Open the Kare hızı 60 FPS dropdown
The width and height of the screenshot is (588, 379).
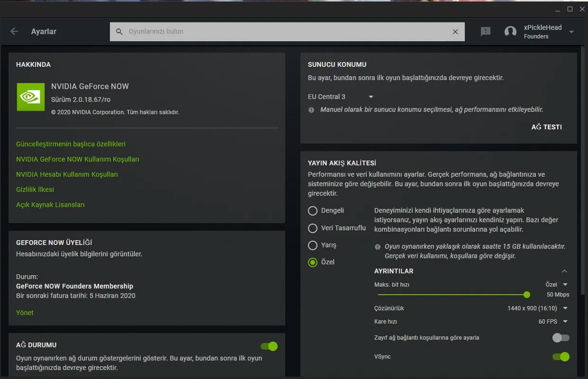click(553, 322)
